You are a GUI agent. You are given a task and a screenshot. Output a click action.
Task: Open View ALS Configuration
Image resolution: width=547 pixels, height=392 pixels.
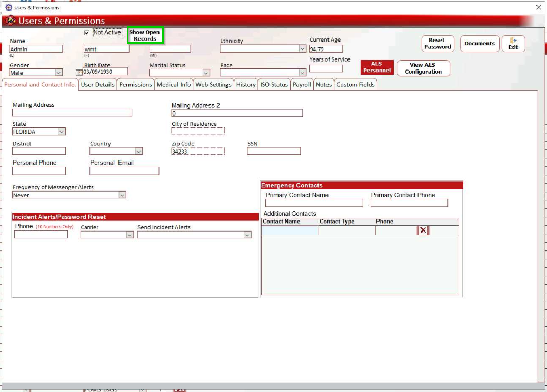(x=423, y=68)
